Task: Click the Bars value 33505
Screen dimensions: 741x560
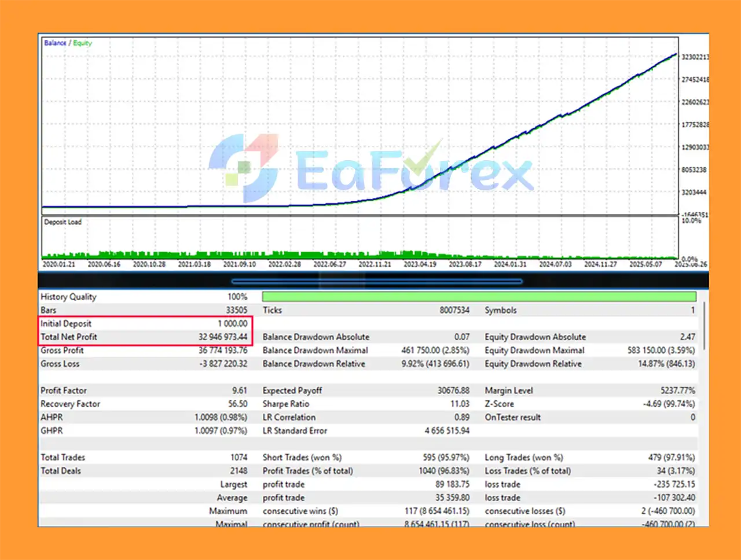Action: pyautogui.click(x=236, y=310)
